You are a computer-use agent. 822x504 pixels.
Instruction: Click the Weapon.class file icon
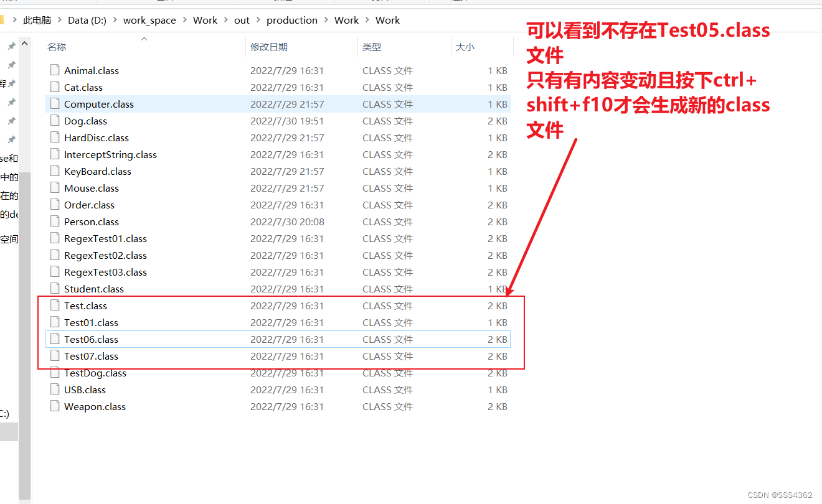tap(55, 406)
